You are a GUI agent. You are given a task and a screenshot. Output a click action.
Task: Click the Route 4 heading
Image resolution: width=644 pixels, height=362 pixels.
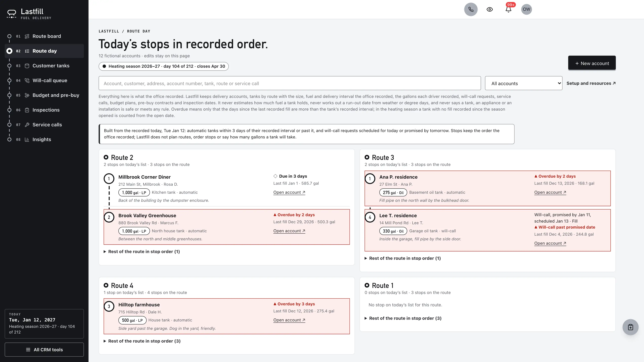(x=122, y=286)
